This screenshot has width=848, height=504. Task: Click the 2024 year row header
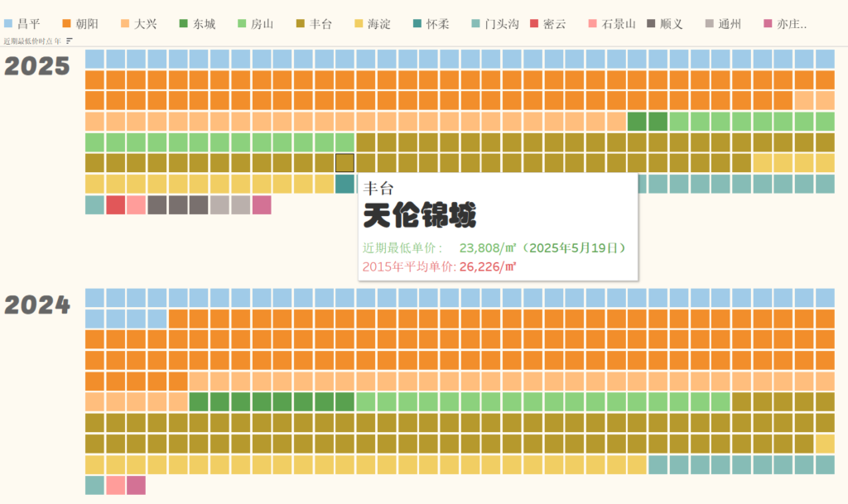37,305
